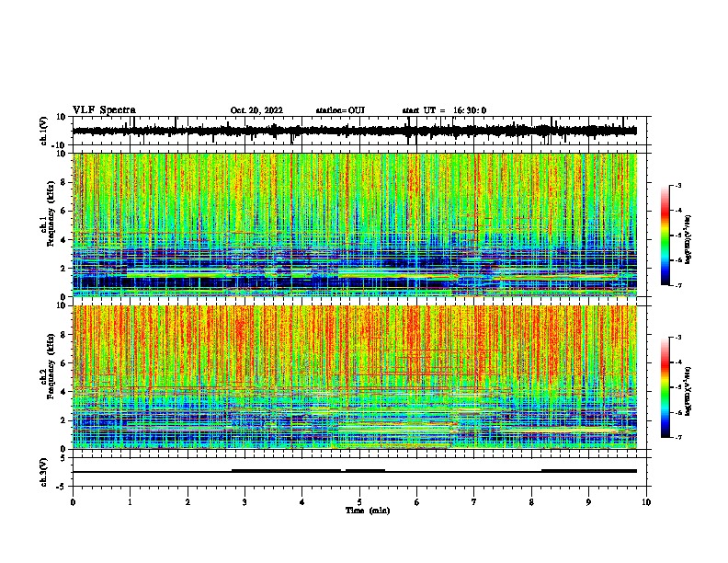The width and height of the screenshot is (728, 563).
Task: Click the 4 kHz tick on ch.2 frequency axis
Action: pos(64,392)
